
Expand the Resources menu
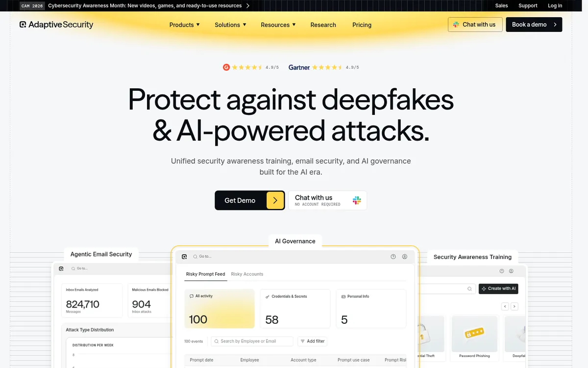[278, 25]
